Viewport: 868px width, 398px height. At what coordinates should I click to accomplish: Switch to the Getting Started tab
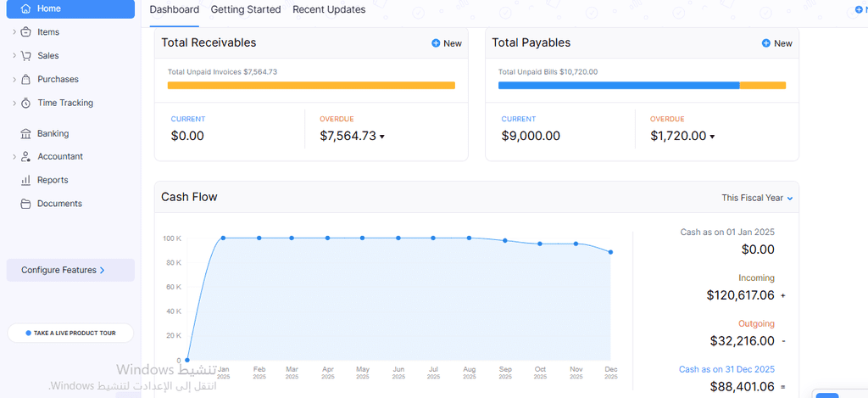[246, 10]
